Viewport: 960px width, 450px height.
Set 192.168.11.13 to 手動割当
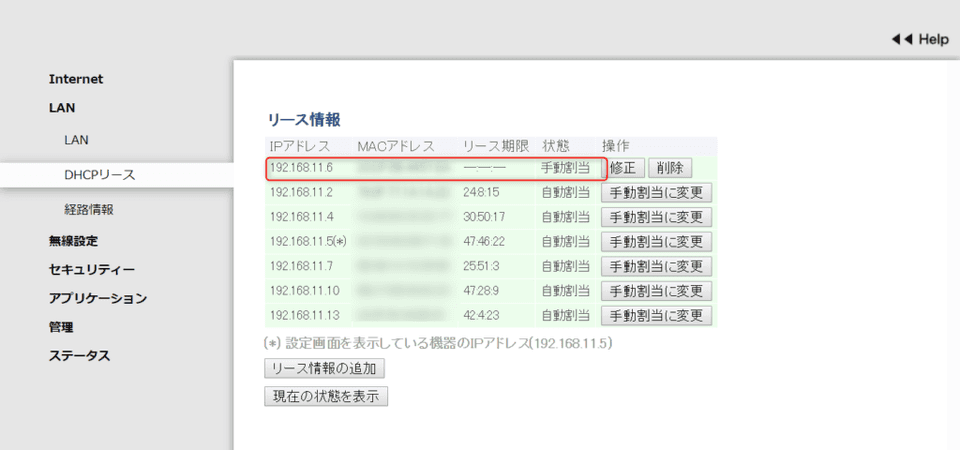pyautogui.click(x=656, y=315)
